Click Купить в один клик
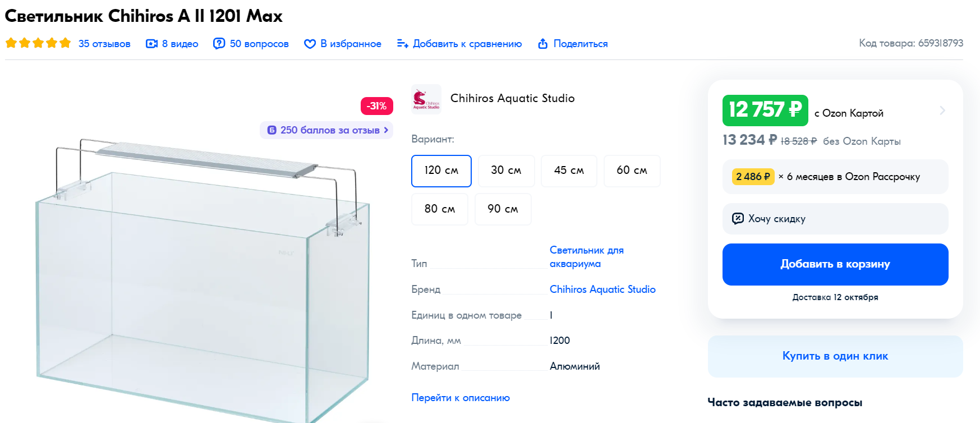This screenshot has width=980, height=423. 835,356
